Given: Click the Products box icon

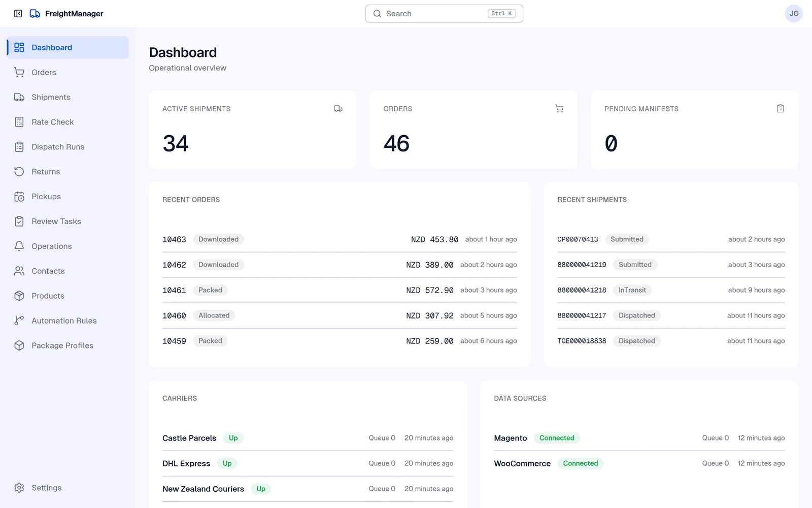Looking at the screenshot, I should point(19,296).
